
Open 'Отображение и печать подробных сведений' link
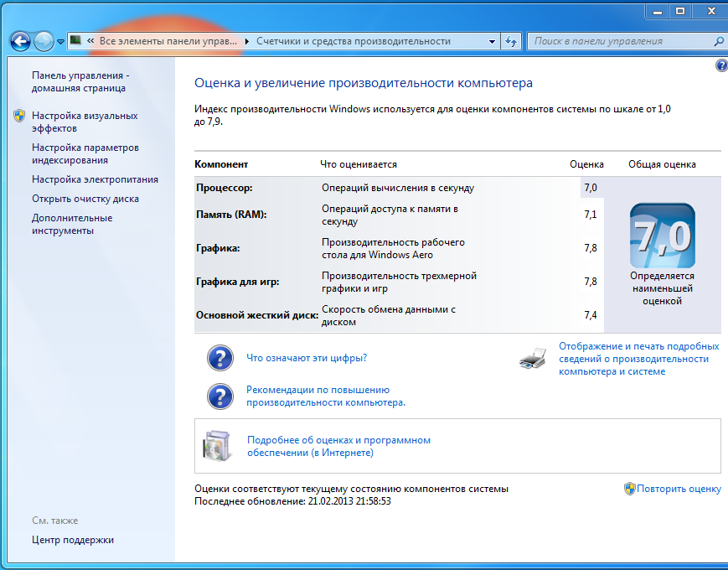click(639, 359)
